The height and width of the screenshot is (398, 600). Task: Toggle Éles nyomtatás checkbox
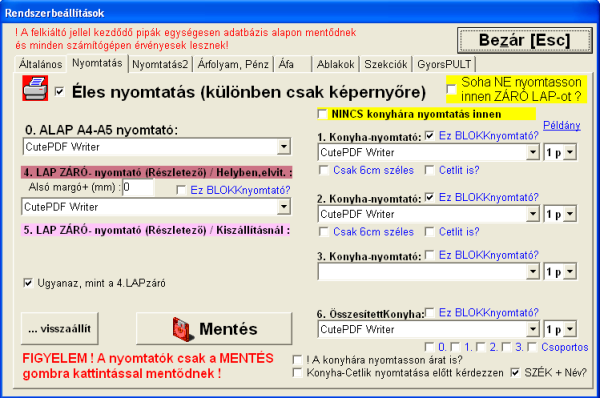[x=59, y=91]
